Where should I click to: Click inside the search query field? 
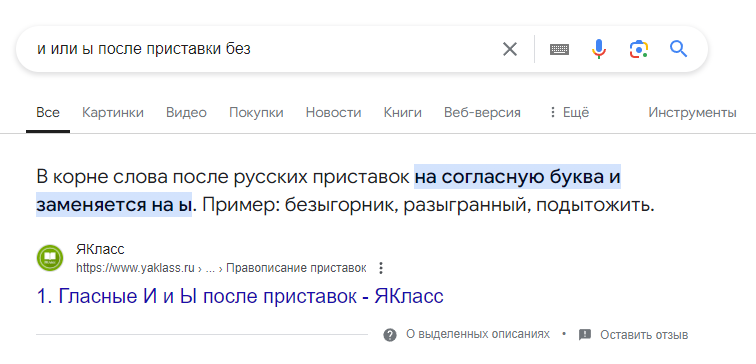point(260,49)
